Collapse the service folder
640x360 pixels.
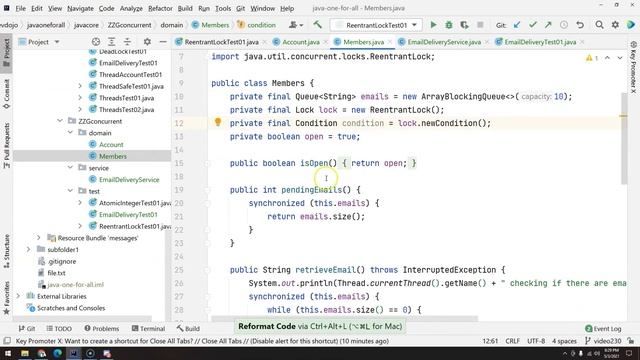pos(70,168)
